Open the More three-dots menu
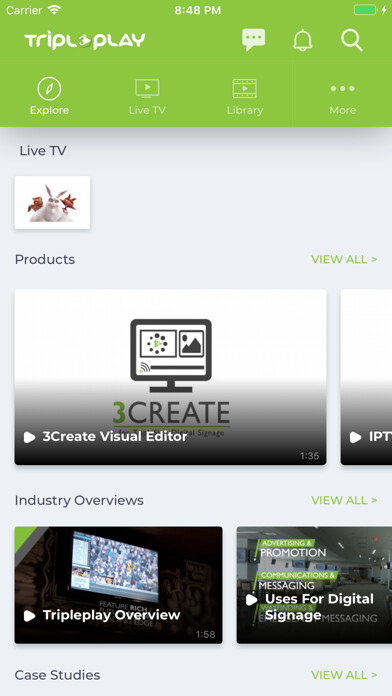 (343, 97)
